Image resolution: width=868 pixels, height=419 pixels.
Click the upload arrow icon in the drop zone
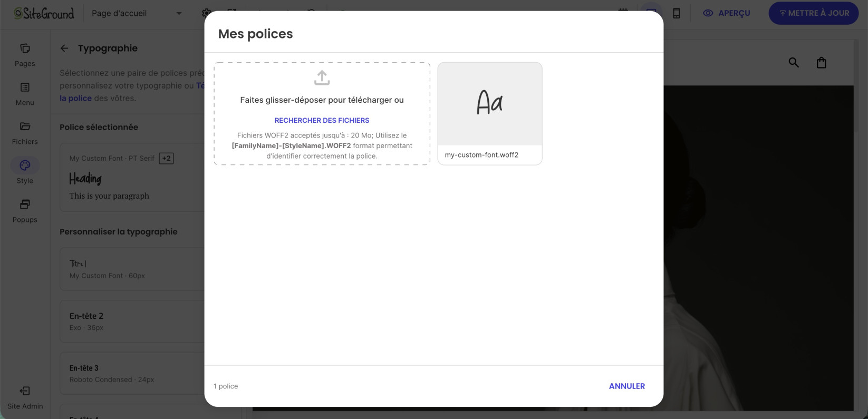[322, 78]
